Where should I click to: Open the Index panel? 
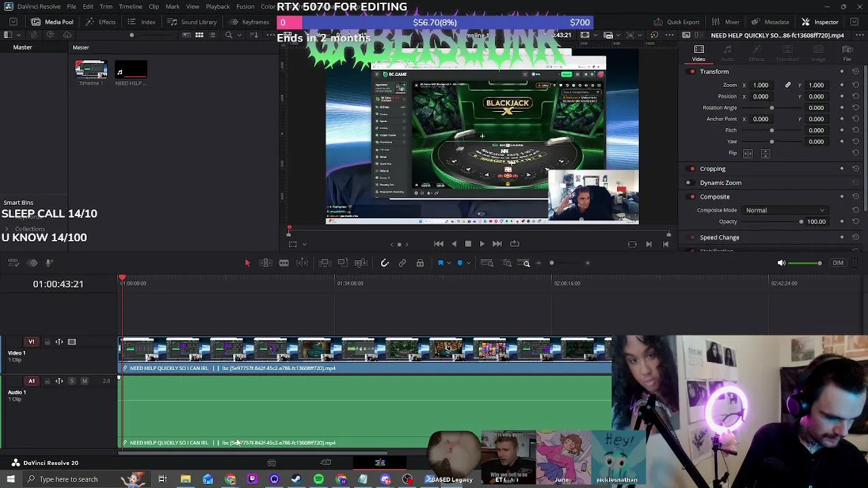pos(142,22)
